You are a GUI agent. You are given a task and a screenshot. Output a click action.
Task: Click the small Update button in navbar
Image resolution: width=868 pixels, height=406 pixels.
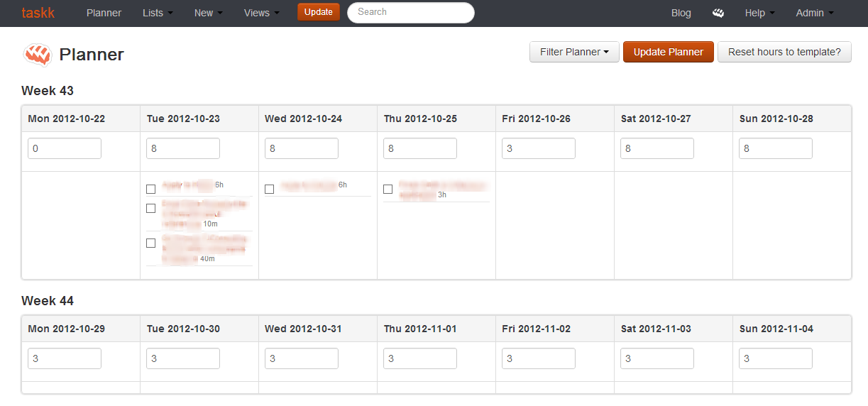[318, 12]
